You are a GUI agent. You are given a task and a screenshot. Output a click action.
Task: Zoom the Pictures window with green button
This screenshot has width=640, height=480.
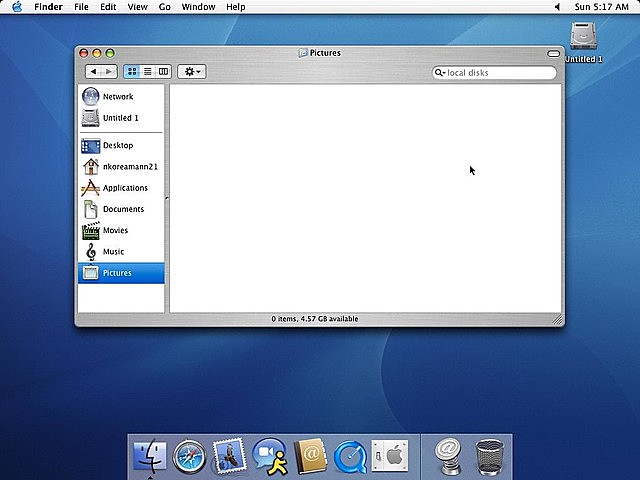coord(110,53)
